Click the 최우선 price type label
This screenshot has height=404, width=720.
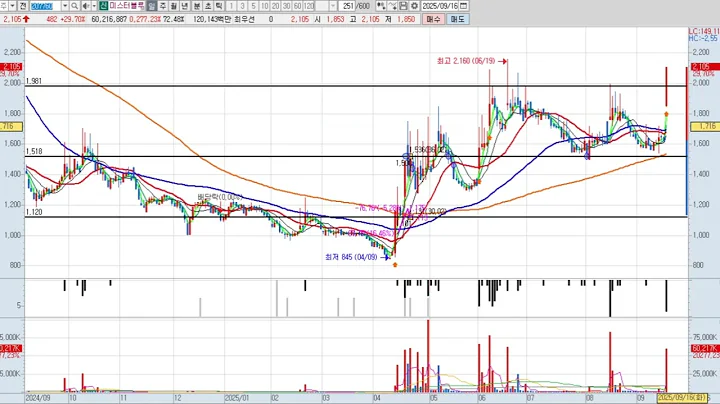click(244, 19)
